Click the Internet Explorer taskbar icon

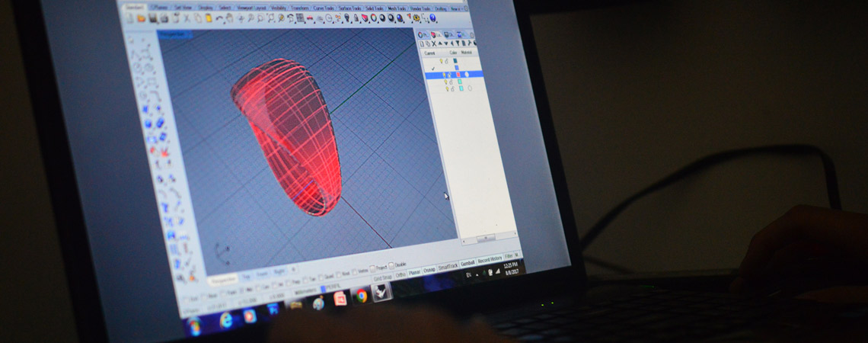[x=226, y=321]
